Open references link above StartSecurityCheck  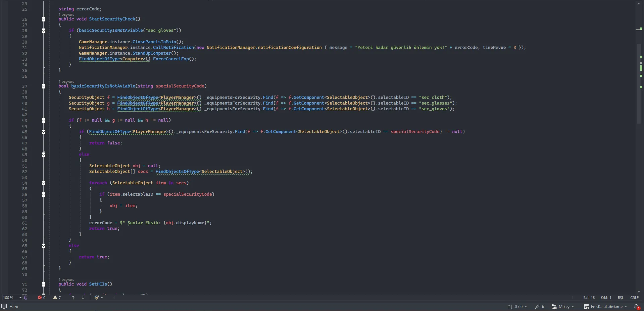click(x=66, y=14)
